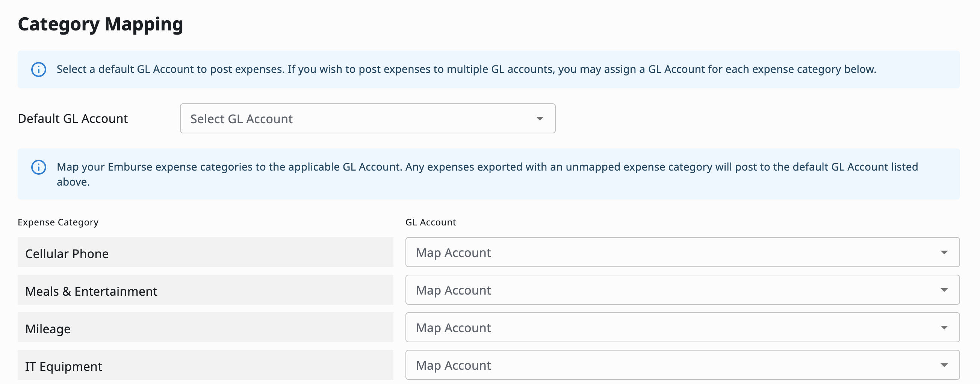The height and width of the screenshot is (384, 980).
Task: Click the 'Select a default GL Account' notice text
Action: pyautogui.click(x=466, y=69)
